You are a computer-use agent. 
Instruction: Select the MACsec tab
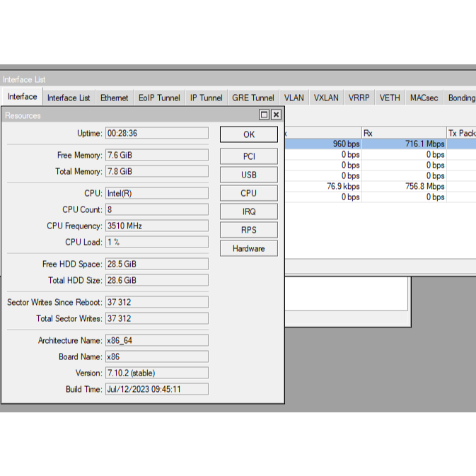coord(424,98)
